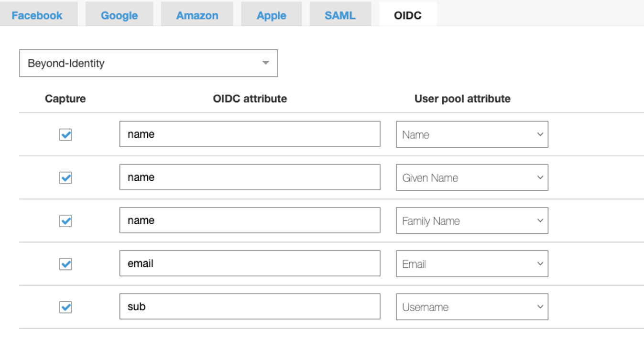Disable Capture for the Family Name row
The image size is (644, 339).
point(65,221)
